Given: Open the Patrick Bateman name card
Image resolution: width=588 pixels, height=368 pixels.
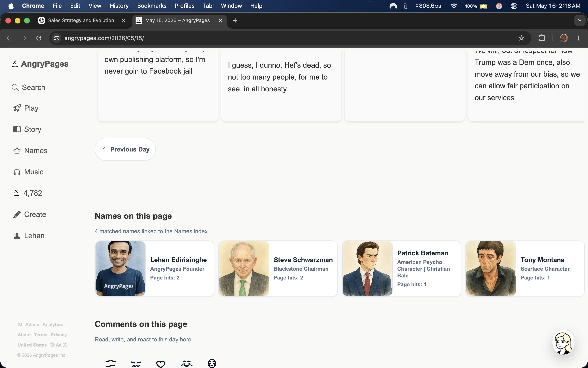Looking at the screenshot, I should tap(401, 268).
